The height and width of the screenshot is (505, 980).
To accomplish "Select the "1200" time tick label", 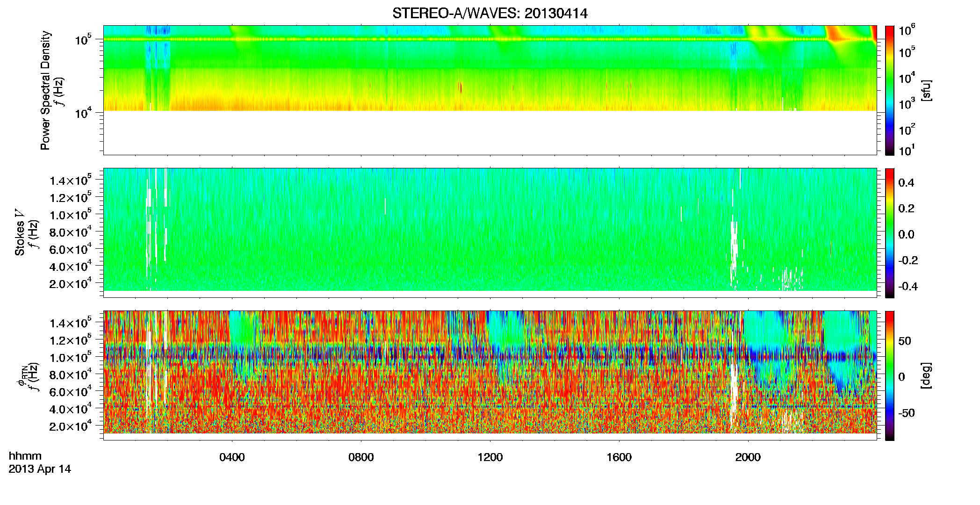I will click(490, 457).
